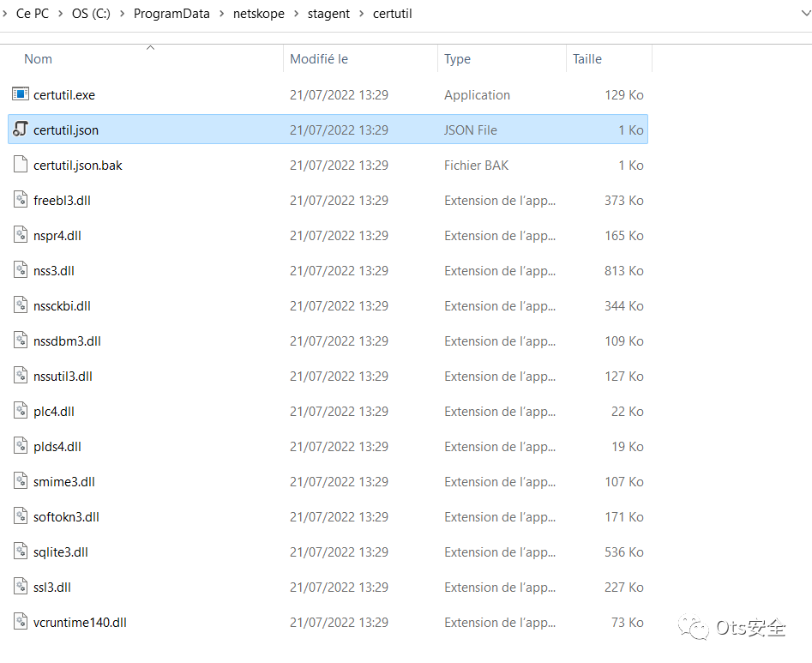Click the vcruntime140.dll file icon
The height and width of the screenshot is (663, 812).
[x=21, y=622]
